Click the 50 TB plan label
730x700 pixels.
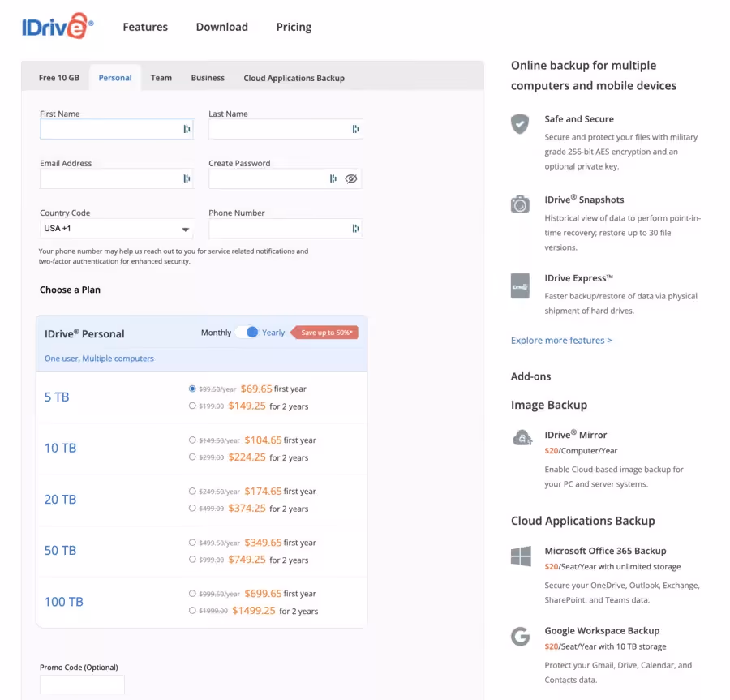tap(60, 551)
